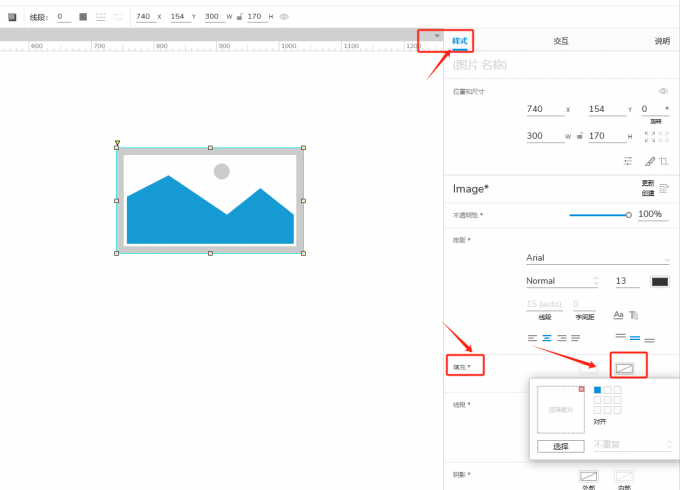Click the toolbar line width field showing 0

pos(64,17)
